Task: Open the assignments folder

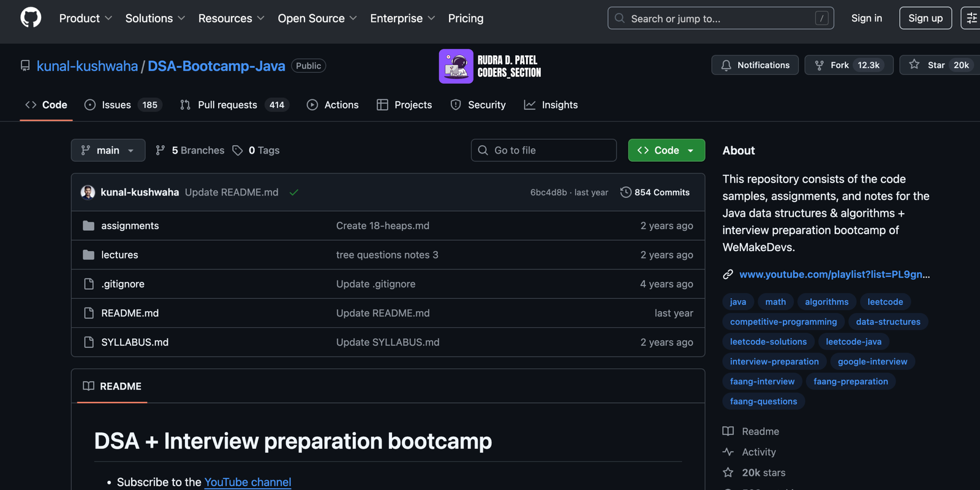Action: click(130, 225)
